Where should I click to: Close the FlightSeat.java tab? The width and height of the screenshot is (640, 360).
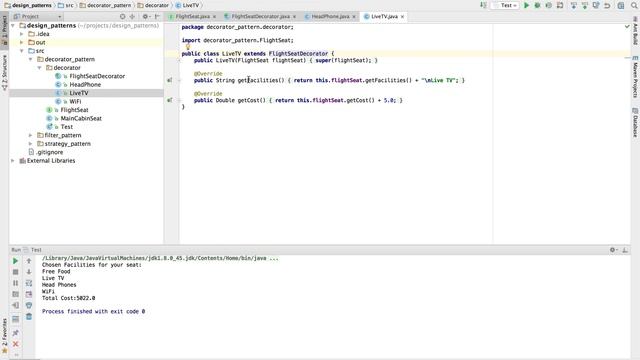(214, 17)
